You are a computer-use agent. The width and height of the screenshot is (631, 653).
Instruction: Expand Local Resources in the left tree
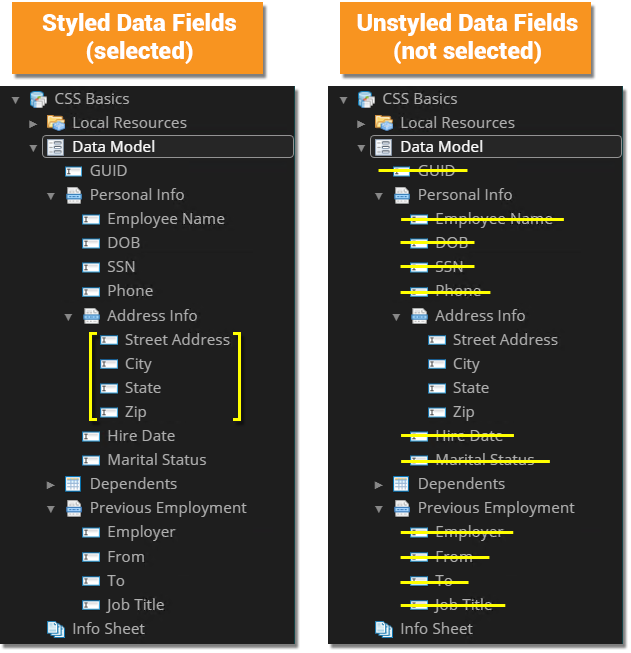pyautogui.click(x=33, y=124)
